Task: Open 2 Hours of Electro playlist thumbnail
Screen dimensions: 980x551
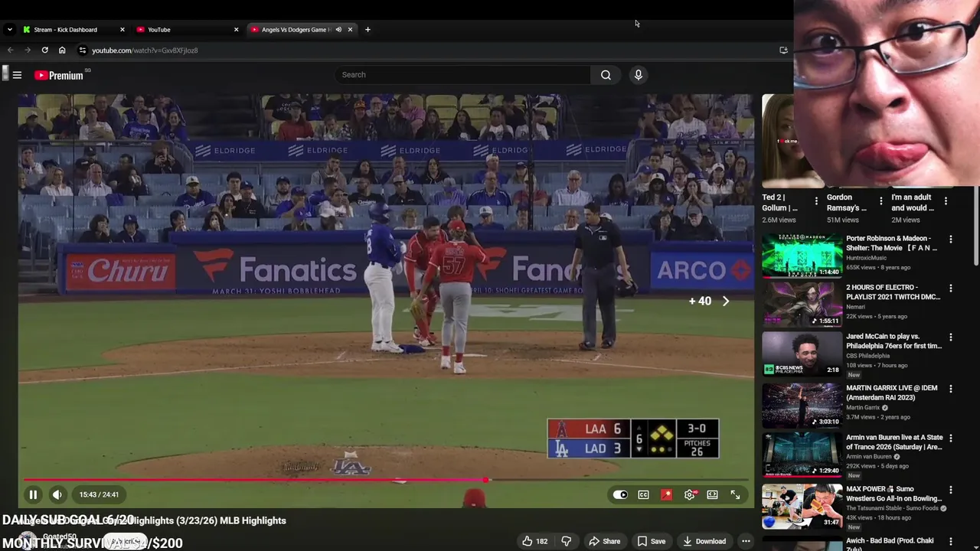Action: click(802, 304)
